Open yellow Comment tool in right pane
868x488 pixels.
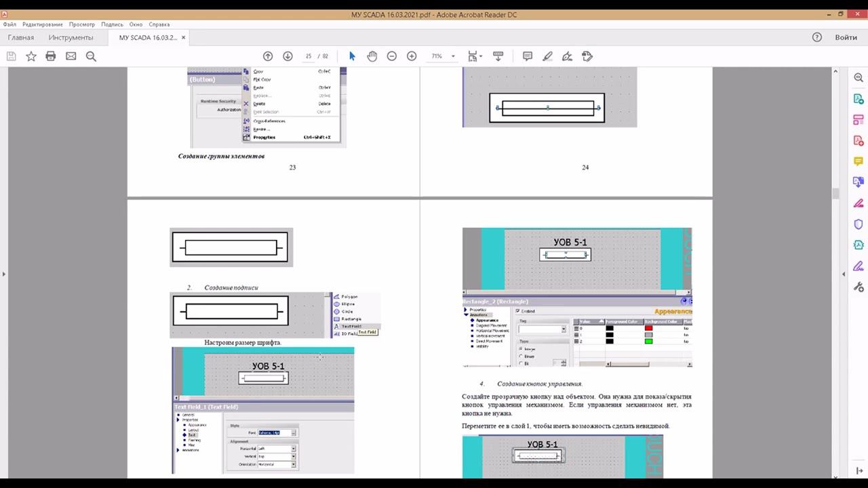pos(859,161)
